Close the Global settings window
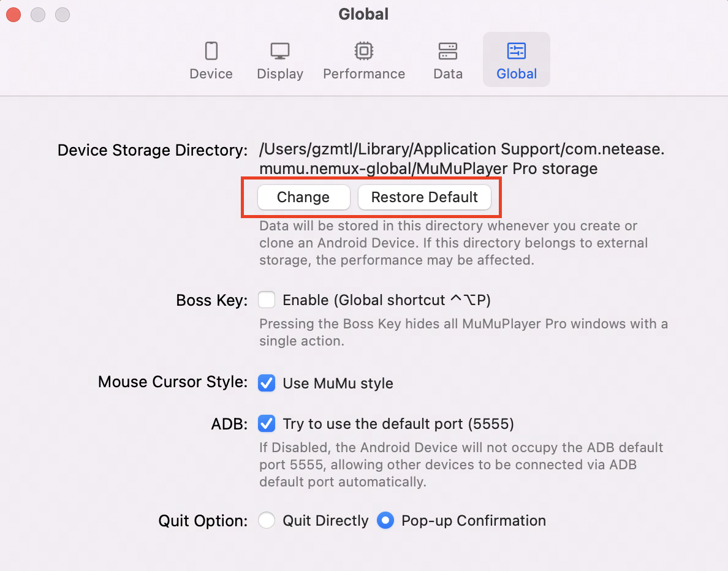Image resolution: width=728 pixels, height=571 pixels. [x=13, y=15]
